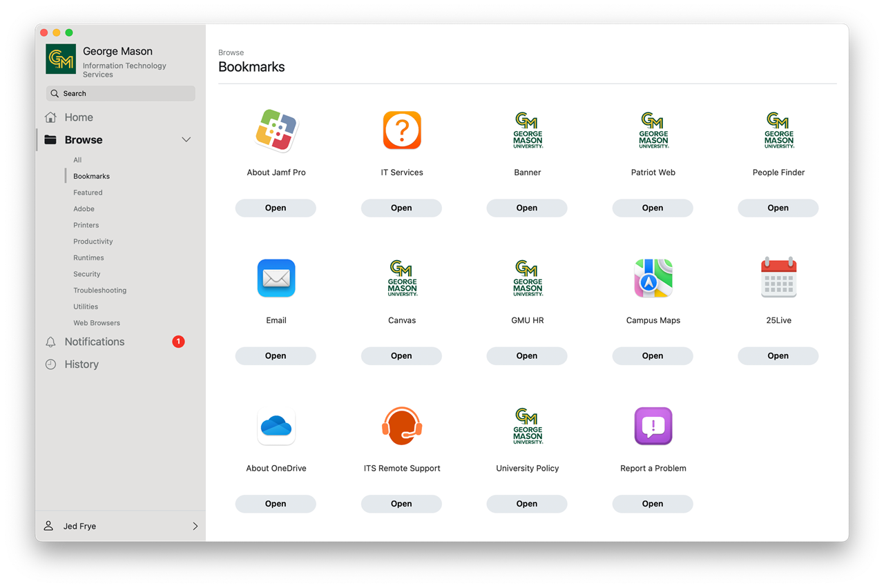Open the Email bookmark button
The image size is (884, 588).
276,355
